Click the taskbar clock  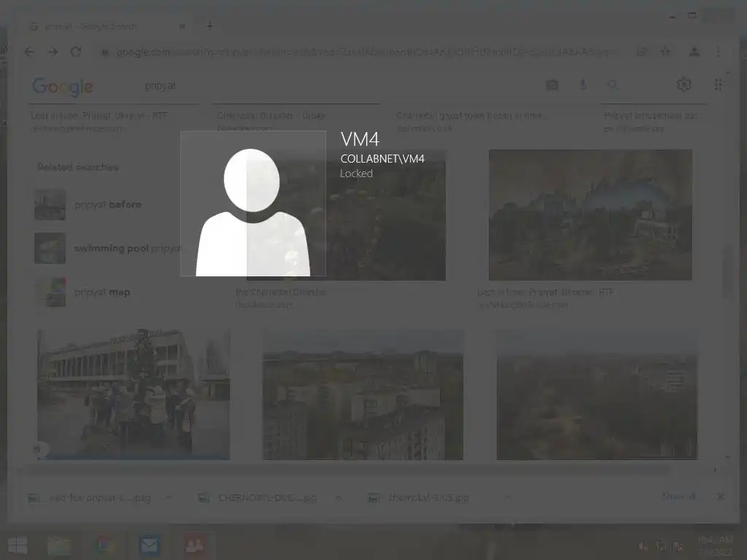point(715,545)
